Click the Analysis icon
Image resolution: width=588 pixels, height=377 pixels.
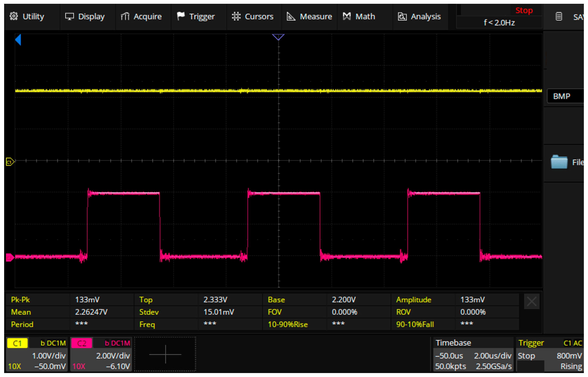pos(402,16)
